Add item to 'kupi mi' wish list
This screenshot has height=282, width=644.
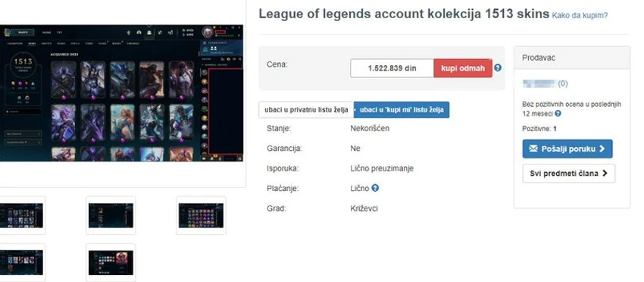point(402,110)
